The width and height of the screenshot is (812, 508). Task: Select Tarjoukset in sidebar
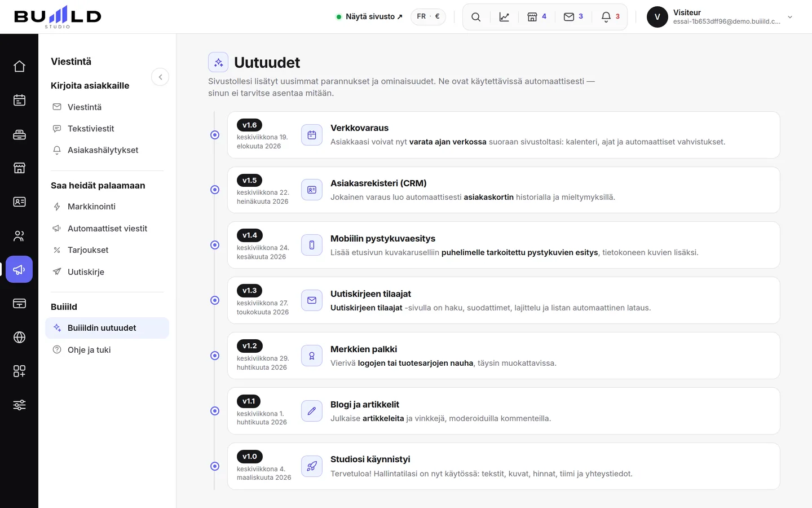click(x=107, y=250)
